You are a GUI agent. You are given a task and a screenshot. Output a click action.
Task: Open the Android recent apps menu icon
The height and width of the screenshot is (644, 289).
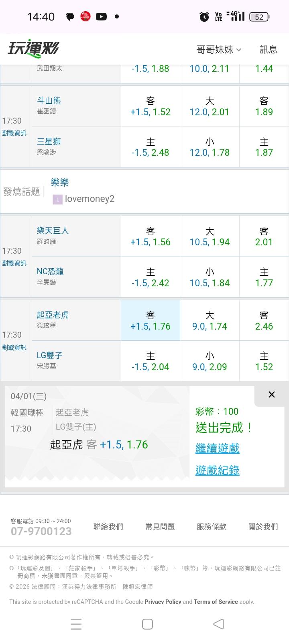click(76, 624)
